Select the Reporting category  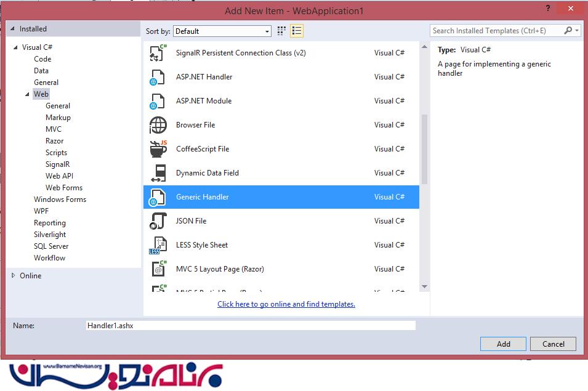49,223
